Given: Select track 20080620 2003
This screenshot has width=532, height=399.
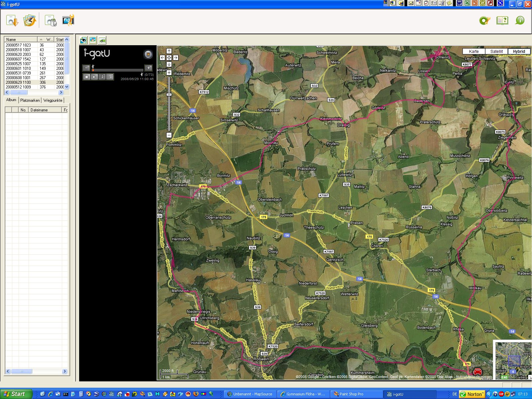Looking at the screenshot, I should 34,54.
